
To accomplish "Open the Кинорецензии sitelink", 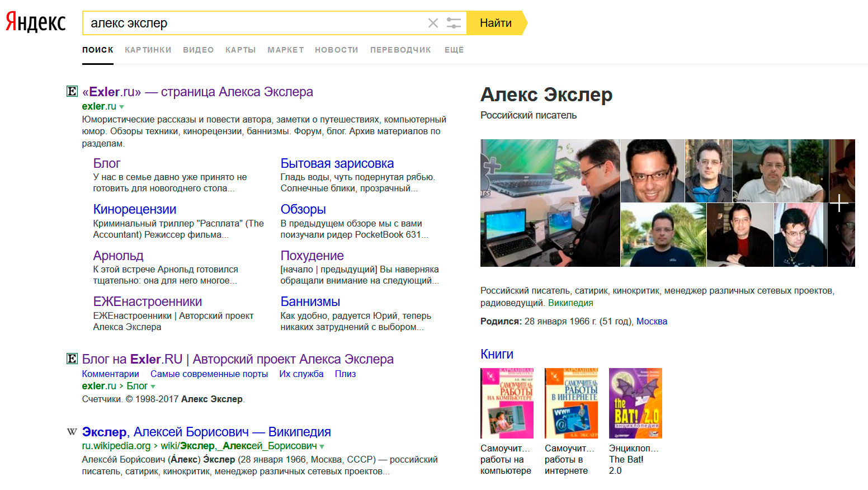I will (135, 209).
